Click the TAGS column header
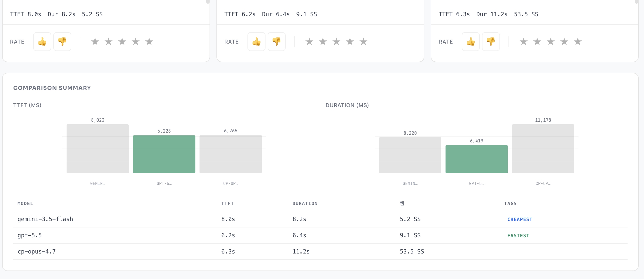This screenshot has height=279, width=644. [x=510, y=204]
